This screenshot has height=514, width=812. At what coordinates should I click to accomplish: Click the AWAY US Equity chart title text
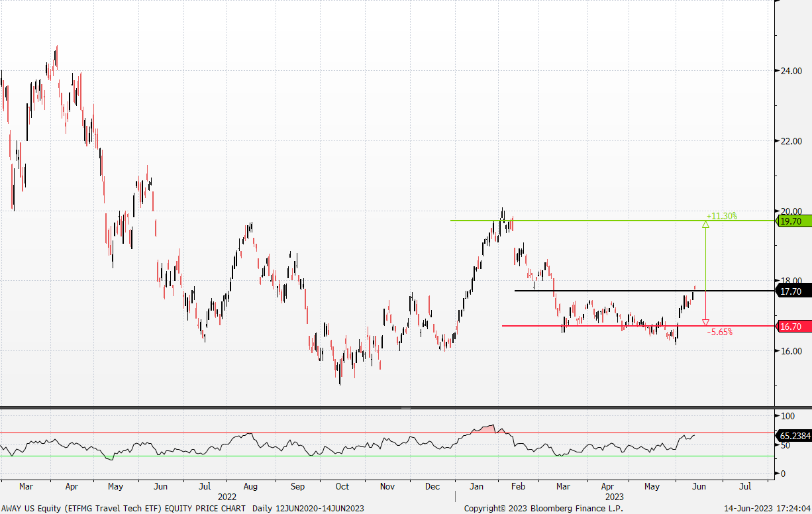click(x=123, y=509)
